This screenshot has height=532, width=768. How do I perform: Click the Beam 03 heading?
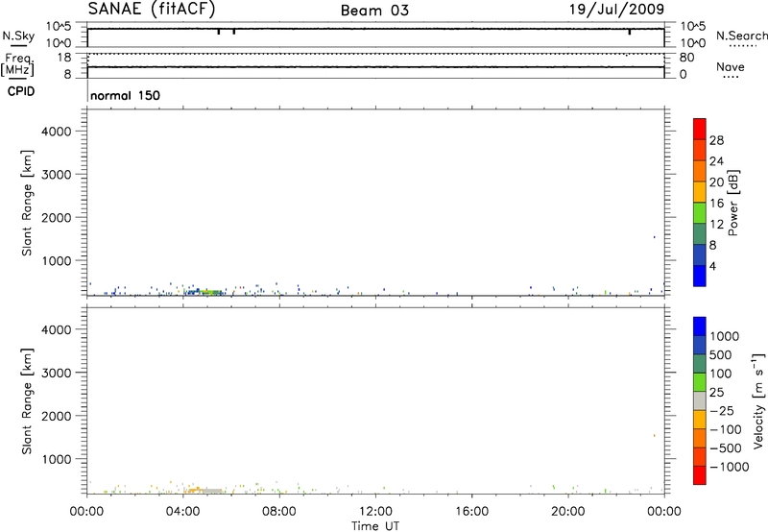(374, 11)
